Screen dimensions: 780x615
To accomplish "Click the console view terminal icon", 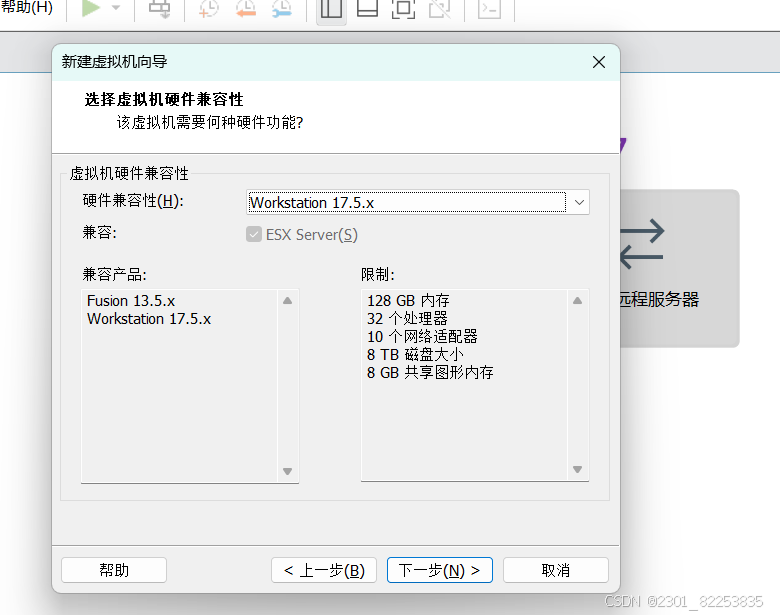I will click(x=489, y=8).
